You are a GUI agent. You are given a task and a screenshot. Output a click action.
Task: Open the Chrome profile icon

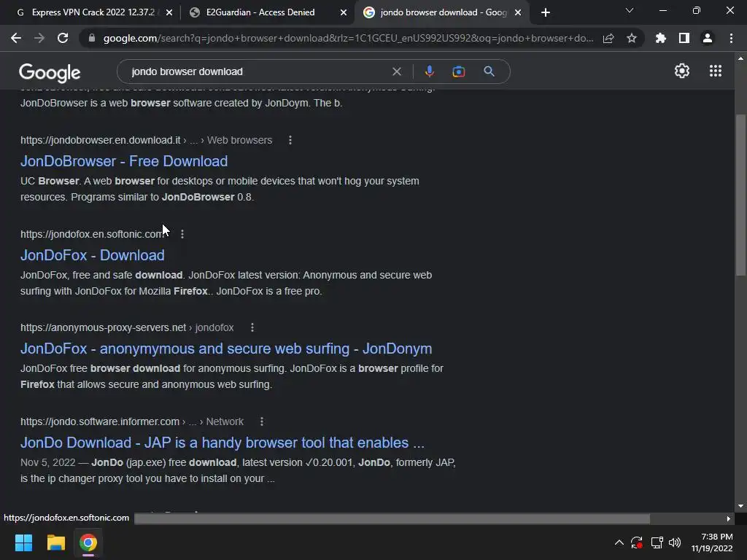click(x=708, y=38)
